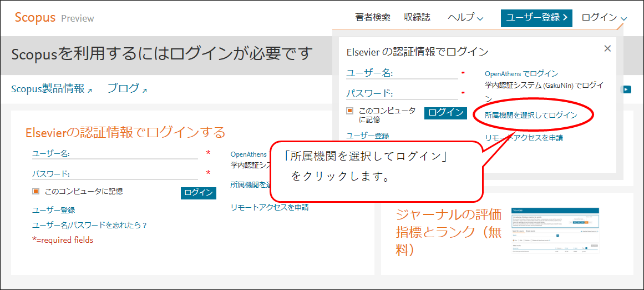The width and height of the screenshot is (644, 290).
Task: Click ユーザー名/パスワードを忘れたら？ link
Action: (89, 225)
